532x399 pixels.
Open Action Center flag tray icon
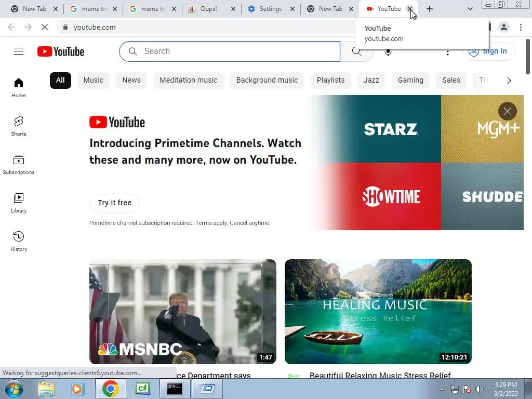[467, 389]
